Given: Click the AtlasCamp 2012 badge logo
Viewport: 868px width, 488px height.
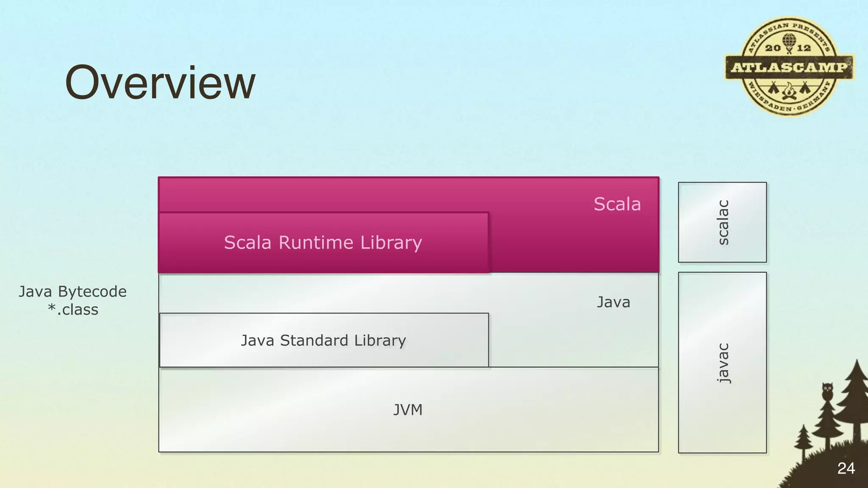Looking at the screenshot, I should (789, 67).
